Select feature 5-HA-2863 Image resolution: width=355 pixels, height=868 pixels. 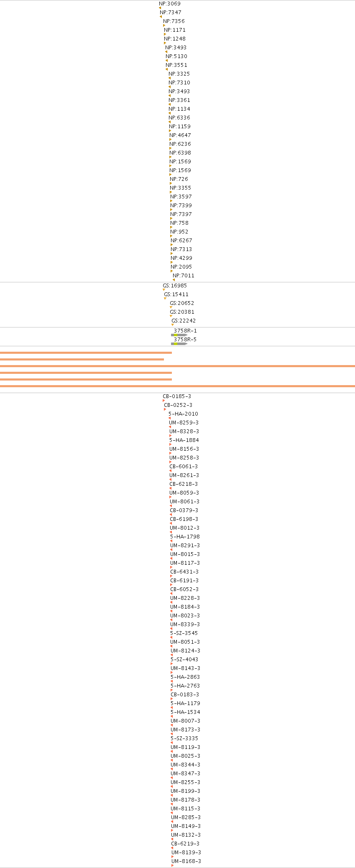point(185,677)
